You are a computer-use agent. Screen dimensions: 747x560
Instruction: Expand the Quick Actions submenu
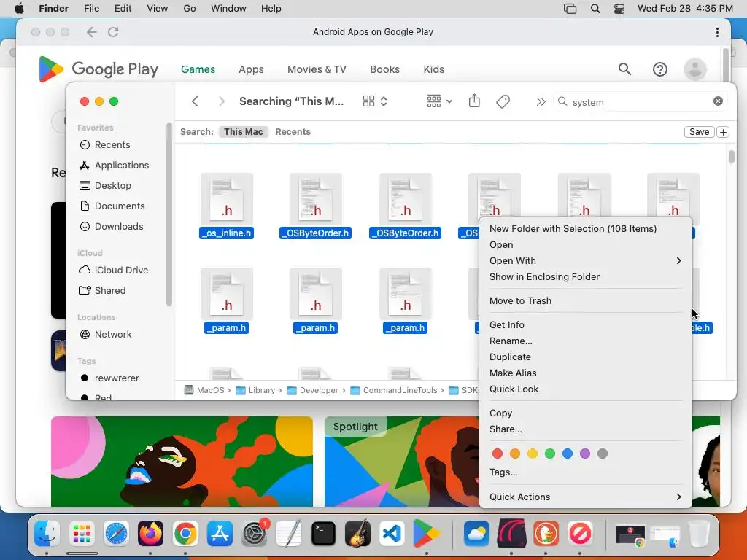click(586, 497)
